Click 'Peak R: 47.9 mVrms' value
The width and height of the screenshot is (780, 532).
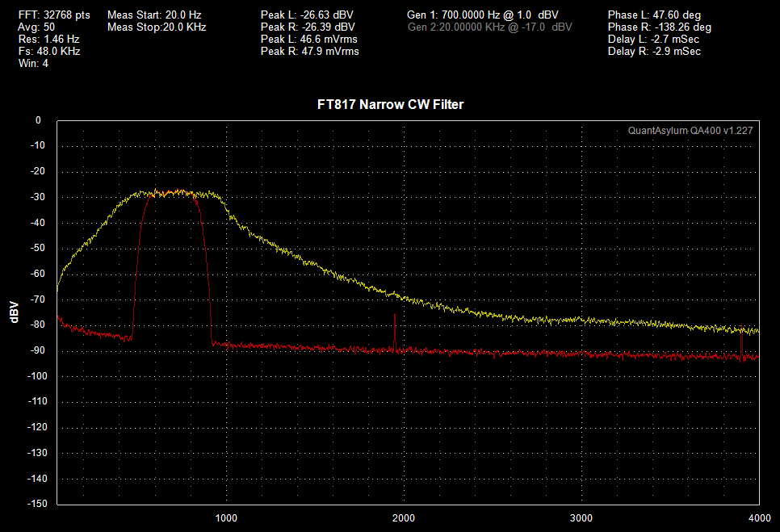point(310,51)
